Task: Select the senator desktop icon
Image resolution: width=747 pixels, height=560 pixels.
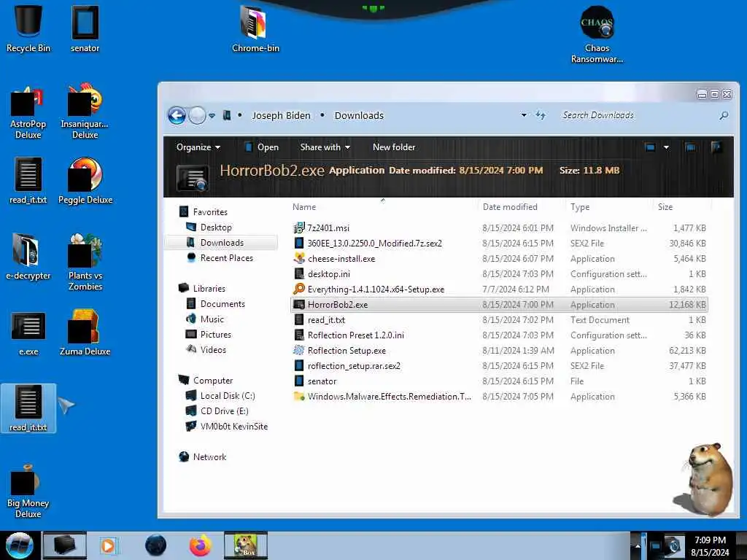Action: point(85,28)
